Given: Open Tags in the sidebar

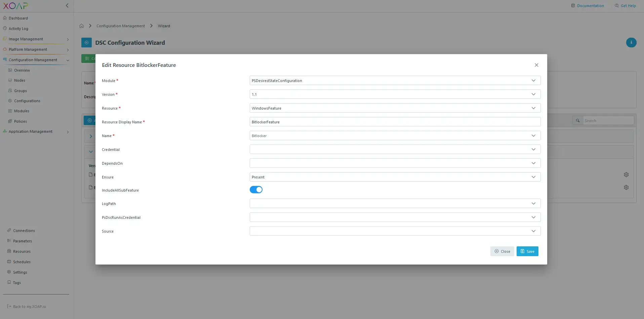Looking at the screenshot, I should tap(17, 283).
